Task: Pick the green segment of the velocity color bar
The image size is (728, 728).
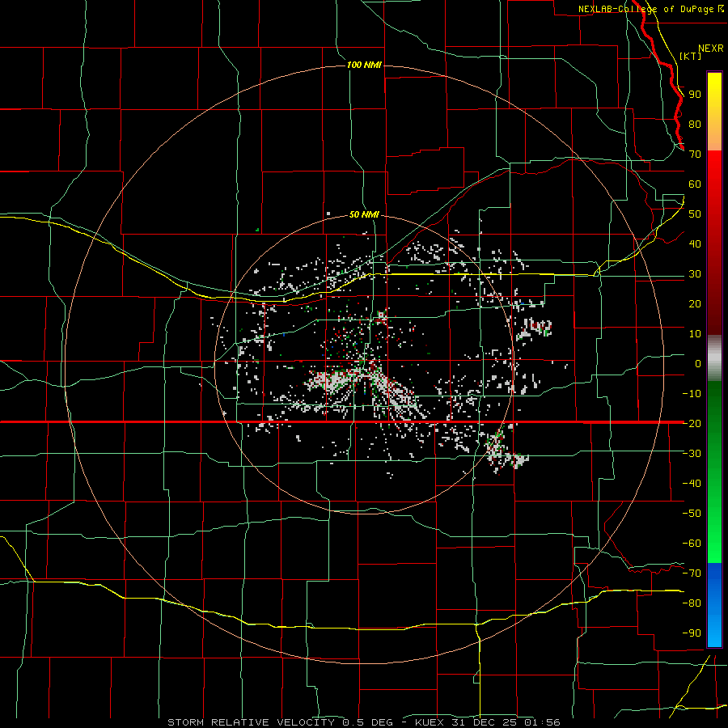Action: 714,472
